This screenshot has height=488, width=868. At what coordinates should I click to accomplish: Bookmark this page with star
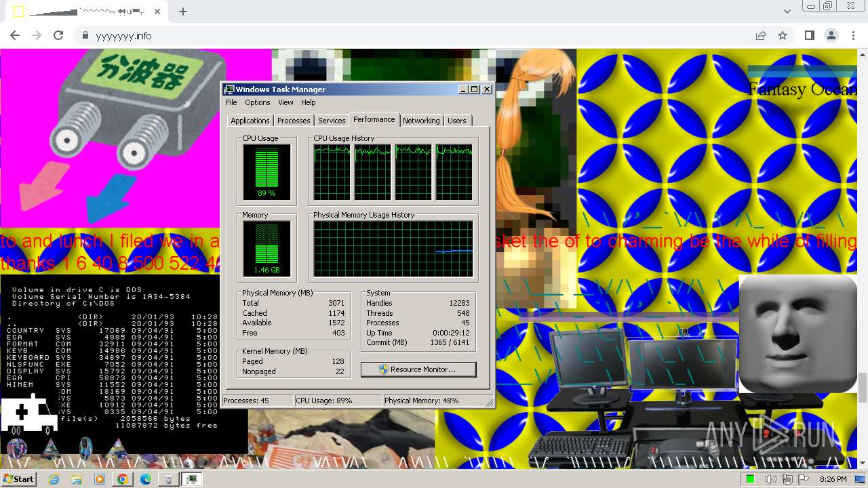pos(783,35)
